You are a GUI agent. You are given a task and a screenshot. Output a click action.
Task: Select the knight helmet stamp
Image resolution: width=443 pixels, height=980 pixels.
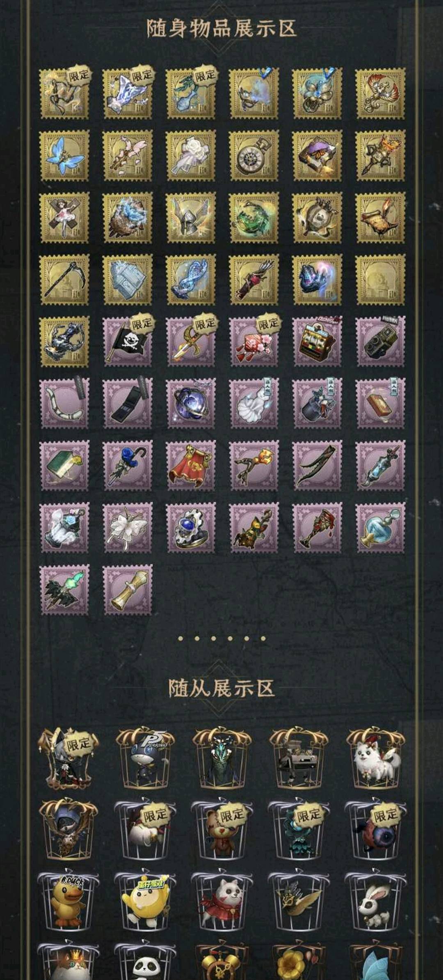click(191, 218)
